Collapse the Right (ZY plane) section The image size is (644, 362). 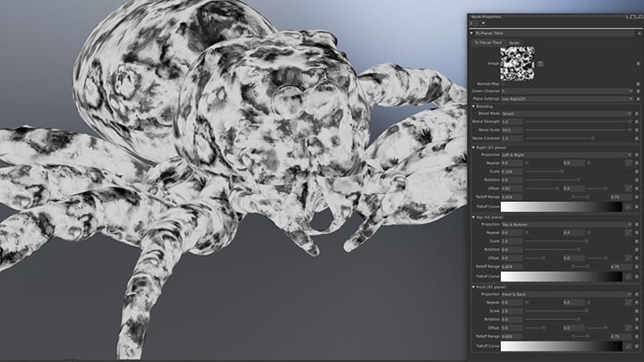473,147
